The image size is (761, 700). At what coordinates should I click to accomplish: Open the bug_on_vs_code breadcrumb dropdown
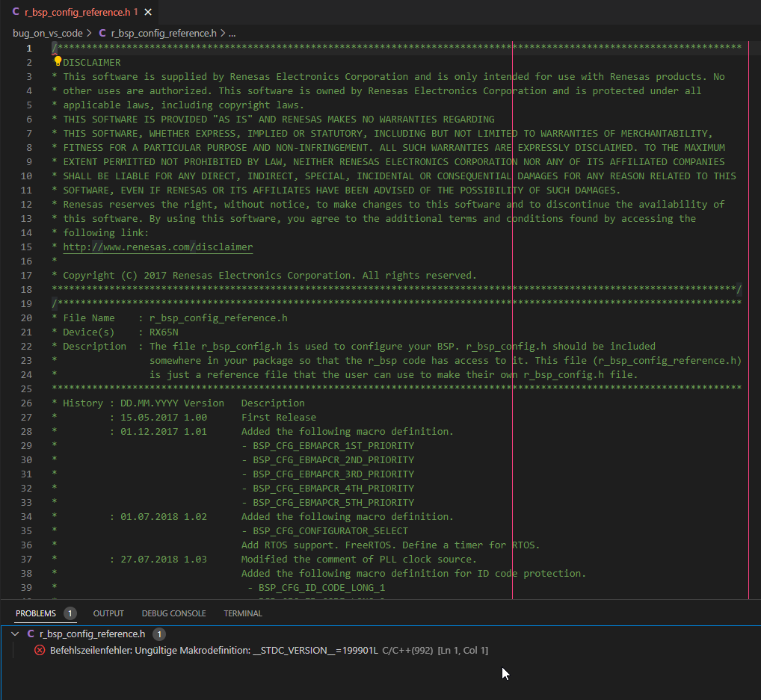48,33
